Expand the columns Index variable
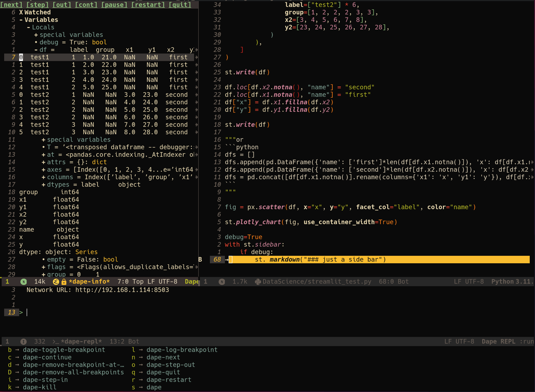The image size is (535, 392). [x=44, y=177]
